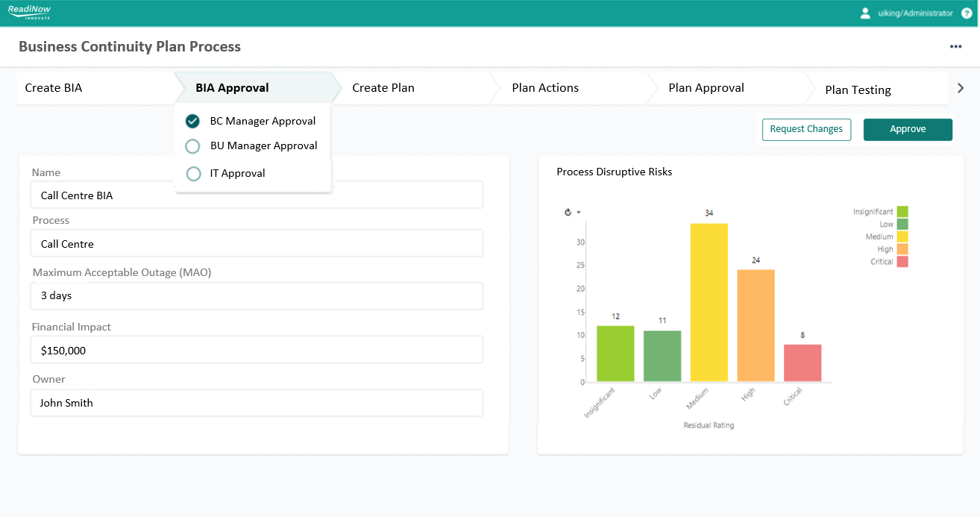Click the ReadiNow Innovate logo

tap(29, 12)
